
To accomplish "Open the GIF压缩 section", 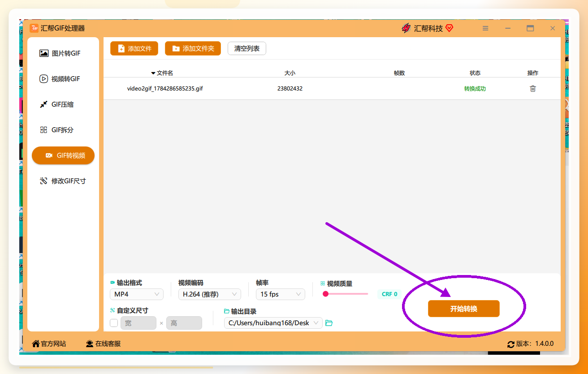I will (x=56, y=104).
